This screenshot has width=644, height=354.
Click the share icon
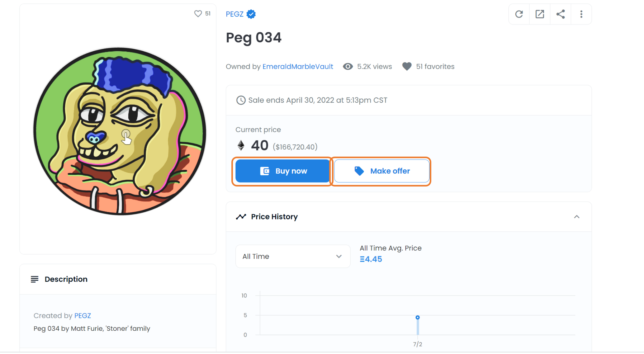point(561,14)
